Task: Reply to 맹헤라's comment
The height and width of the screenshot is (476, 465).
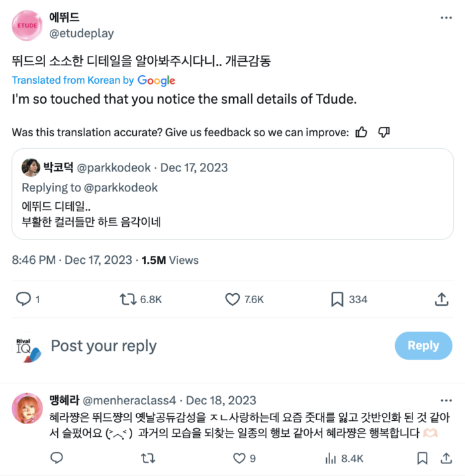Action: click(x=57, y=458)
